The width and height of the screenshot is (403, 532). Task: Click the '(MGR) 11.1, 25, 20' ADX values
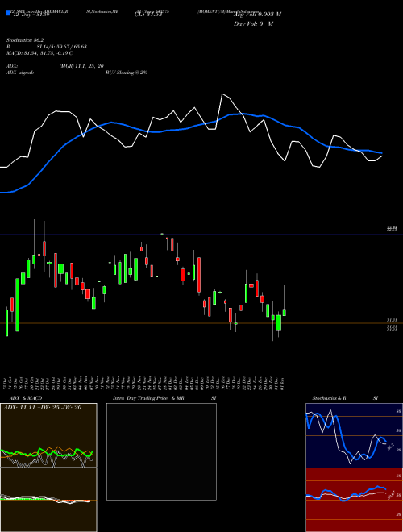(x=81, y=66)
